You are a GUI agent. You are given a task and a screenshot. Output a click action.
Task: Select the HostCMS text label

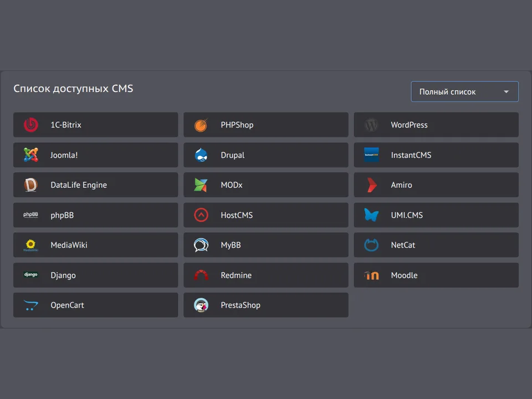[237, 215]
